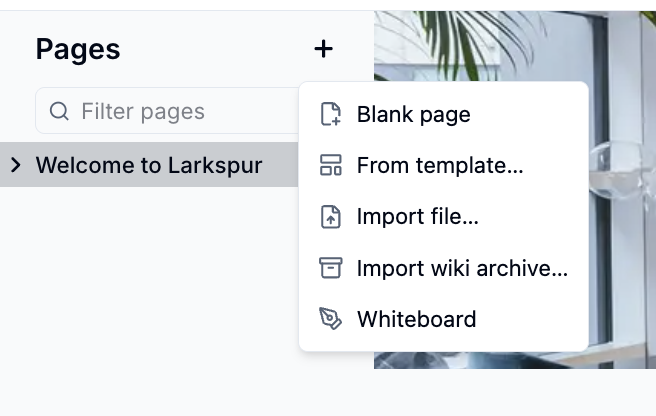Select the Import wiki archive... entry
Screen dimensions: 656x416
(x=443, y=268)
